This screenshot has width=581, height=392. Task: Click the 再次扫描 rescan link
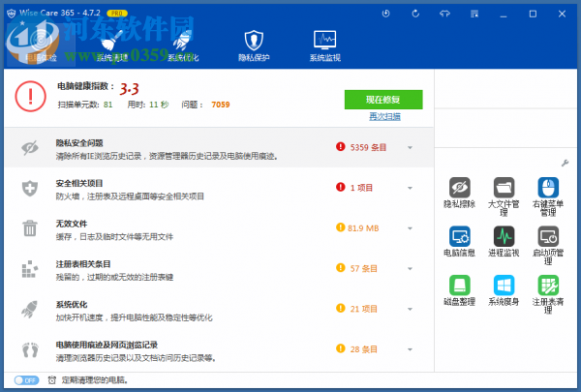385,117
